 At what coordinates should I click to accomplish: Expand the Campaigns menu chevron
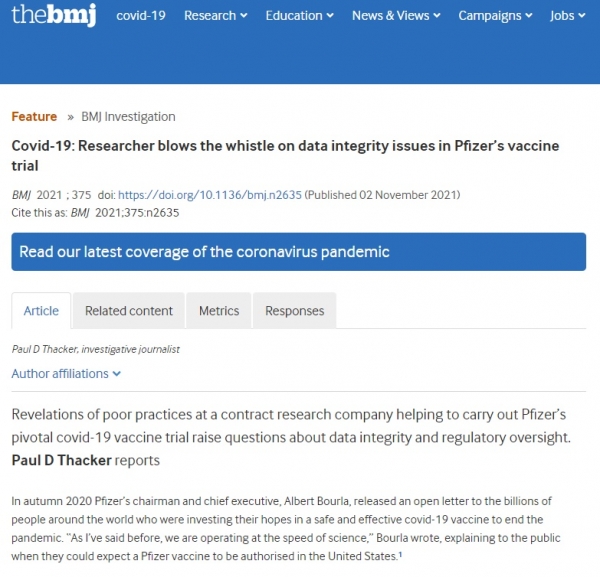529,16
